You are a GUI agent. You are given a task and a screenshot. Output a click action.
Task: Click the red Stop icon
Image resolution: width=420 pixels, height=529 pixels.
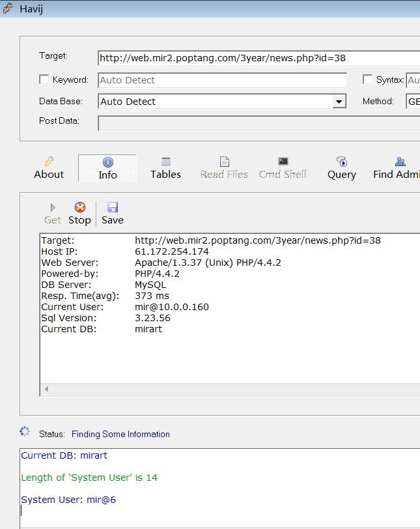coord(80,207)
